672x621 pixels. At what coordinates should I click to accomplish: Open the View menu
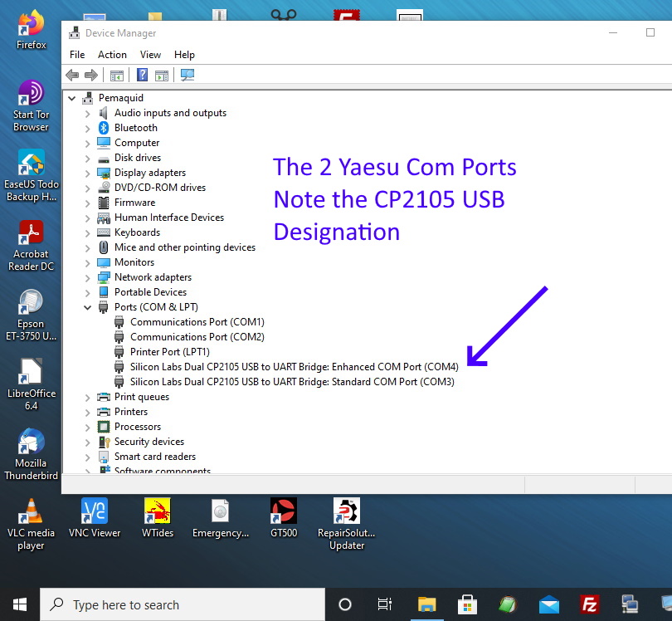coord(150,55)
